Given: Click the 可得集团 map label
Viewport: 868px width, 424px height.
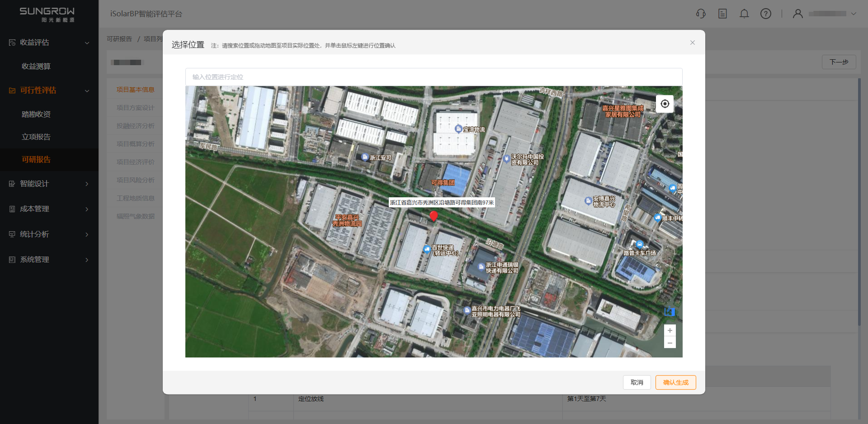Looking at the screenshot, I should pos(443,182).
